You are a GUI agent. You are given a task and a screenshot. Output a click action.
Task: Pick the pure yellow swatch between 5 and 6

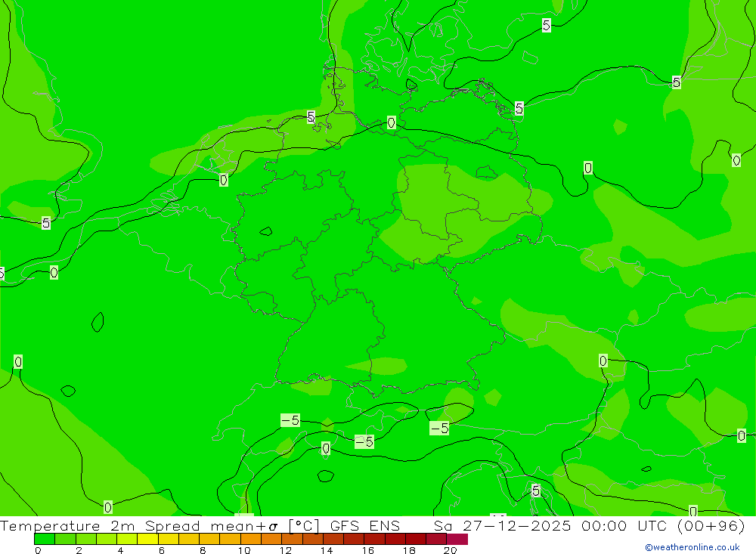pos(147,539)
